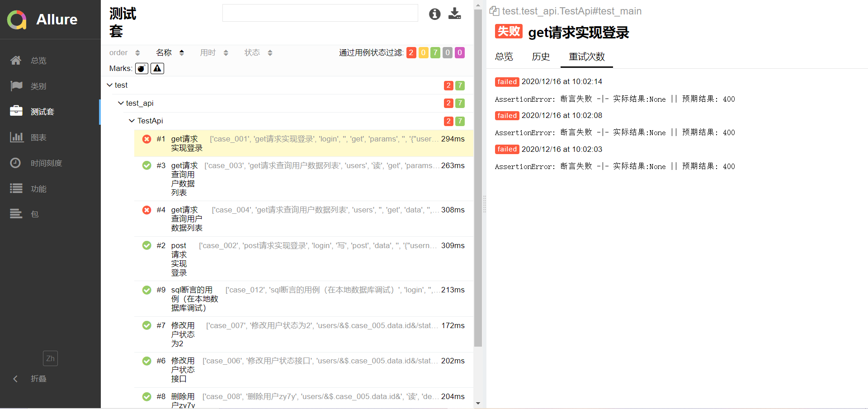The height and width of the screenshot is (409, 868).
Task: Click the 308ms duration of case #4
Action: pyautogui.click(x=453, y=210)
